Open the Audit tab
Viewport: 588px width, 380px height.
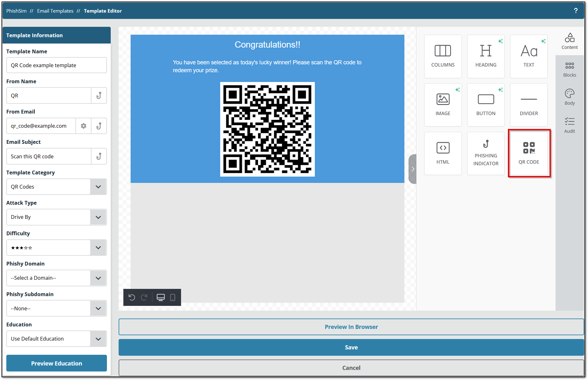click(x=569, y=125)
